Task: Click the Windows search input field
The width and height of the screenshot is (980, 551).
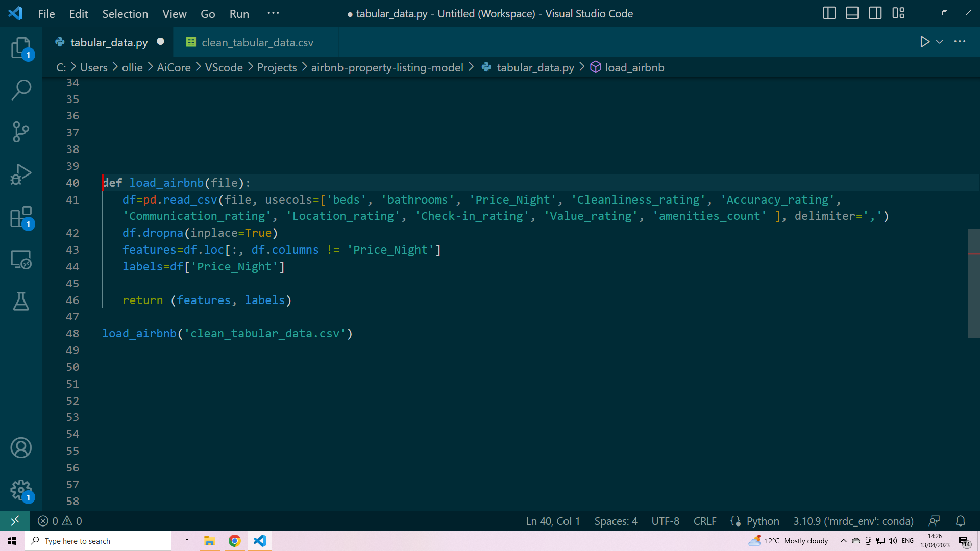Action: pos(98,541)
